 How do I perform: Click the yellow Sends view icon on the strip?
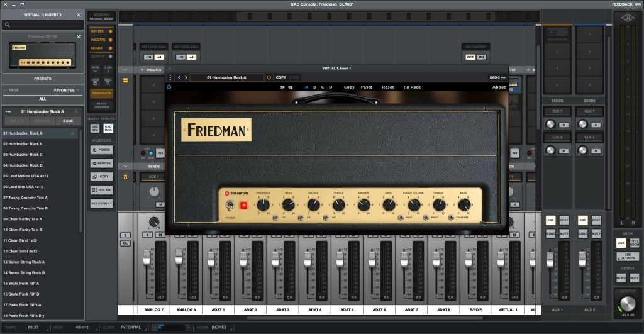(125, 177)
